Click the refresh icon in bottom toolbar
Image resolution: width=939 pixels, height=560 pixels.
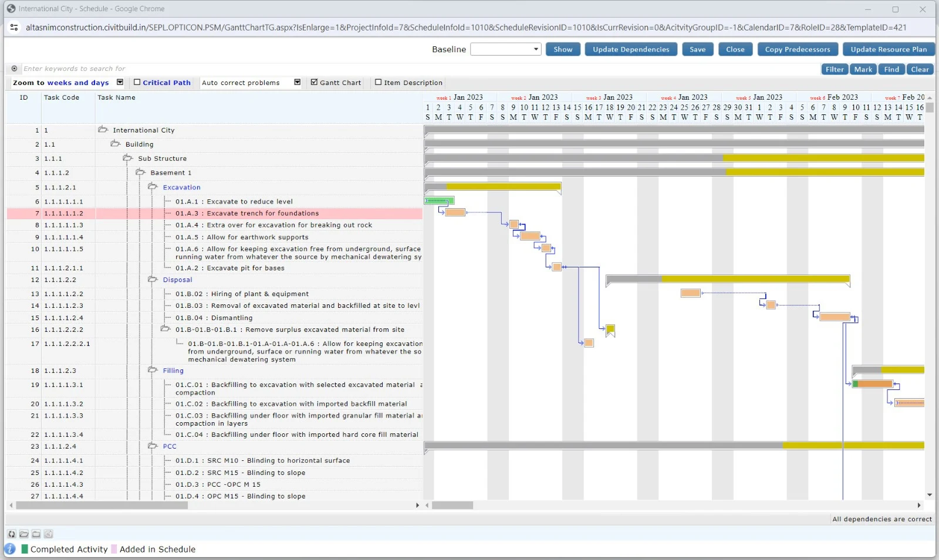click(12, 534)
